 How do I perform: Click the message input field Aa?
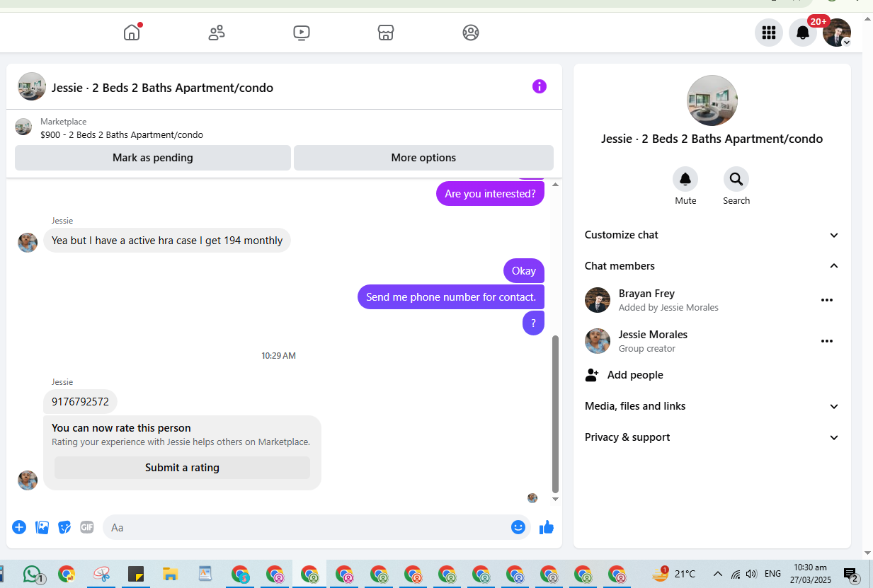[308, 527]
